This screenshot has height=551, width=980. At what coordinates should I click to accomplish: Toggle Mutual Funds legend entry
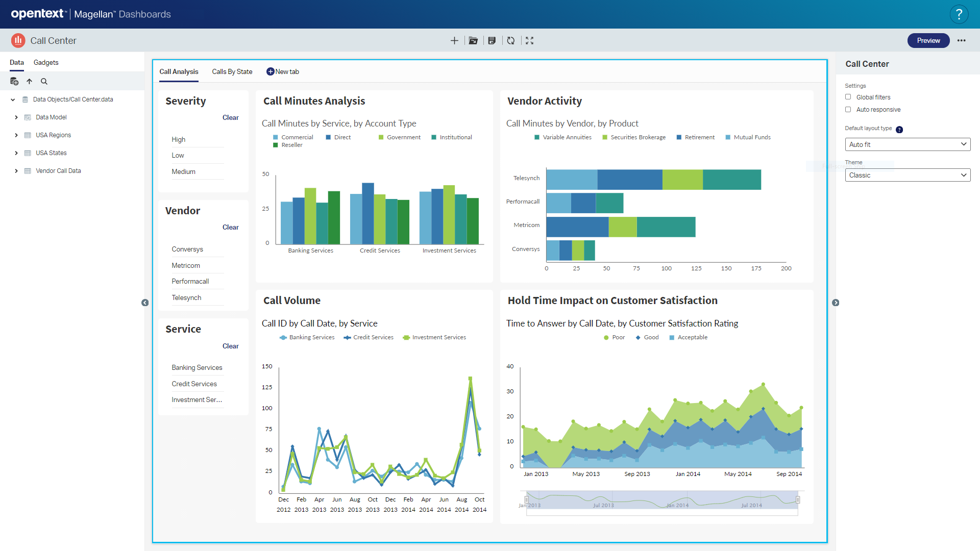pos(748,137)
